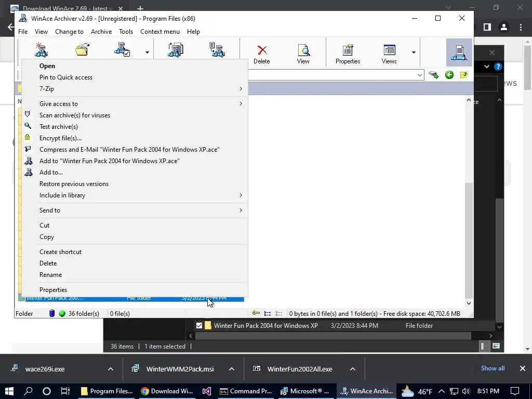Open the Change to menu
The width and height of the screenshot is (532, 399).
69,32
